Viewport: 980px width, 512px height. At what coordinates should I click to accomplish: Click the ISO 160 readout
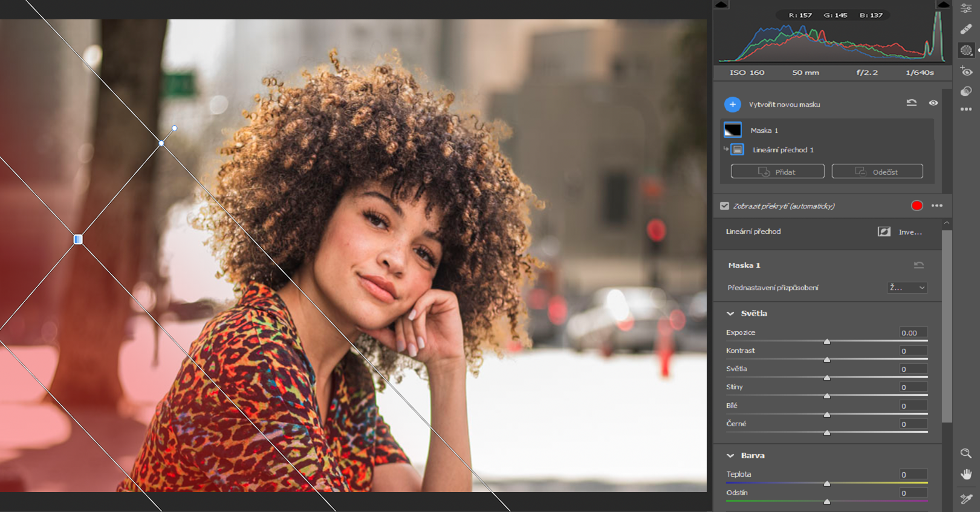point(747,73)
